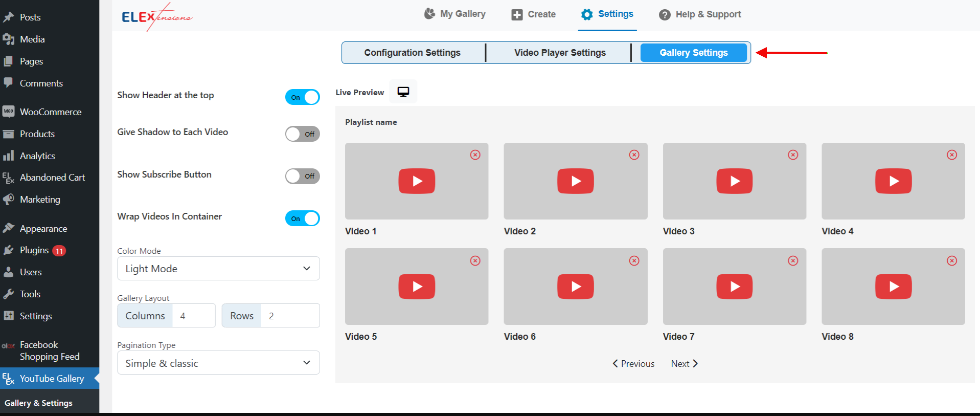Open Create in top navigation
Screen dimensions: 980x416
[534, 14]
